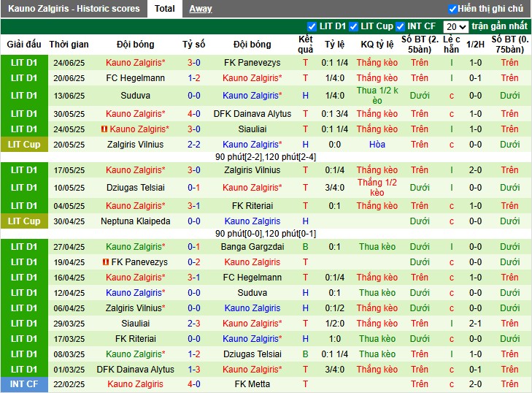
Task: Click red card icon beside Kauno Zalgiris 24/05/25
Action: (x=104, y=129)
